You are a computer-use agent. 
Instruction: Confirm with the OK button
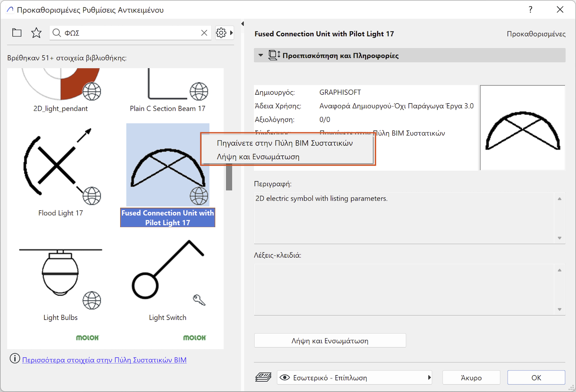click(536, 377)
